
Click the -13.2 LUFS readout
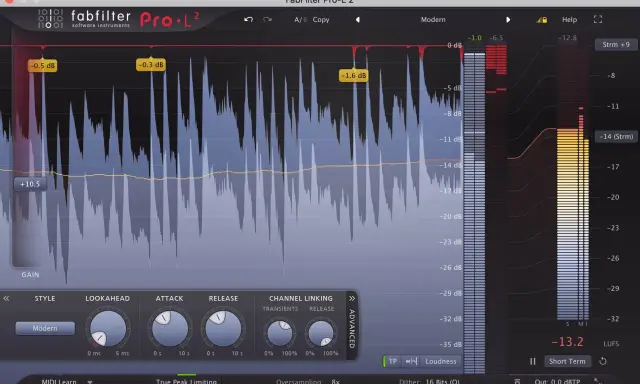(x=567, y=342)
